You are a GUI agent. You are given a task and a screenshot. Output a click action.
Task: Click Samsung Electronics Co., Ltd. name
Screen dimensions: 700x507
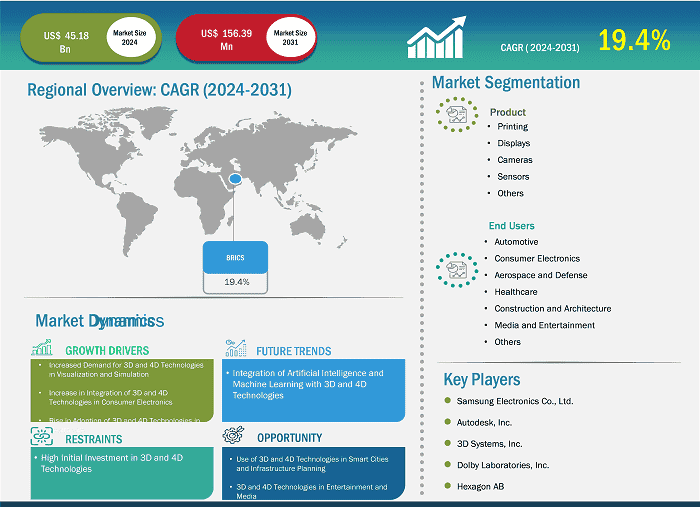pyautogui.click(x=515, y=401)
